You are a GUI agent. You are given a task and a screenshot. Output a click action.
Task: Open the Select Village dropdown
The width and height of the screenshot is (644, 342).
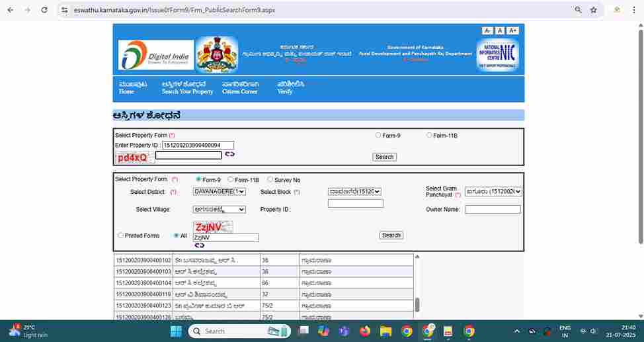pyautogui.click(x=220, y=209)
